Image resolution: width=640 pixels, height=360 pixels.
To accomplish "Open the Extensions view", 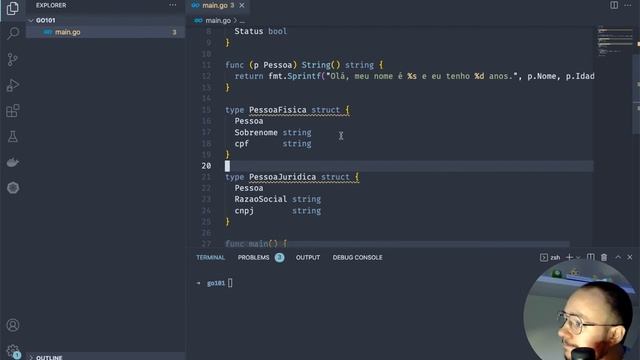I will pos(13,111).
